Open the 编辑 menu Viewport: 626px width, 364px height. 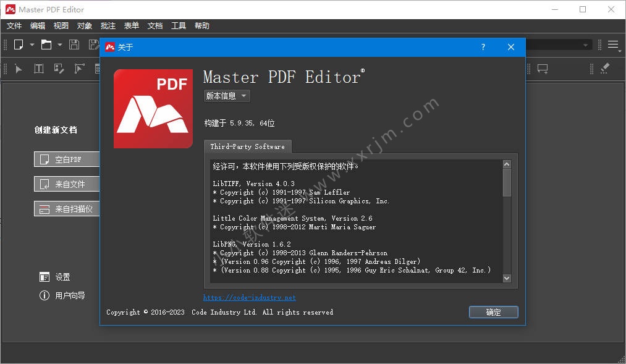coord(38,26)
